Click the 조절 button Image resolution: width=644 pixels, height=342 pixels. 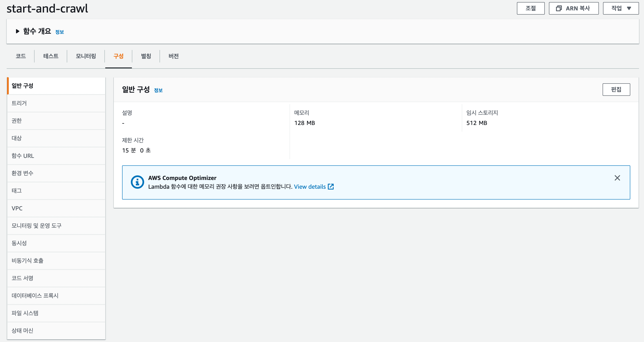[530, 9]
